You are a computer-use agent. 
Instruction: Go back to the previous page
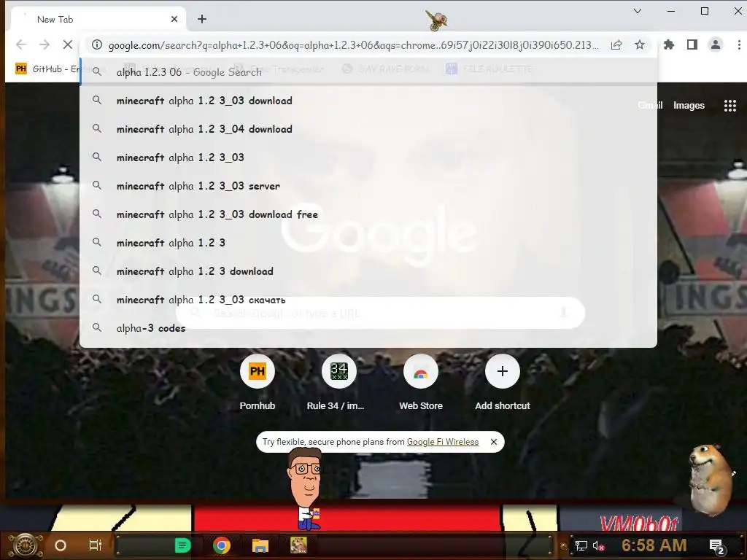point(21,44)
